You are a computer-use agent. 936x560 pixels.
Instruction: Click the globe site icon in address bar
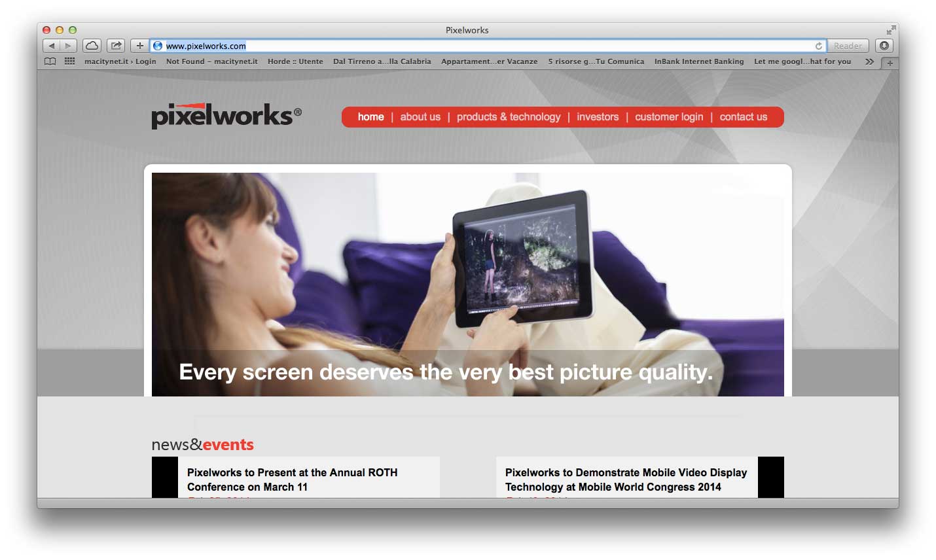[158, 46]
